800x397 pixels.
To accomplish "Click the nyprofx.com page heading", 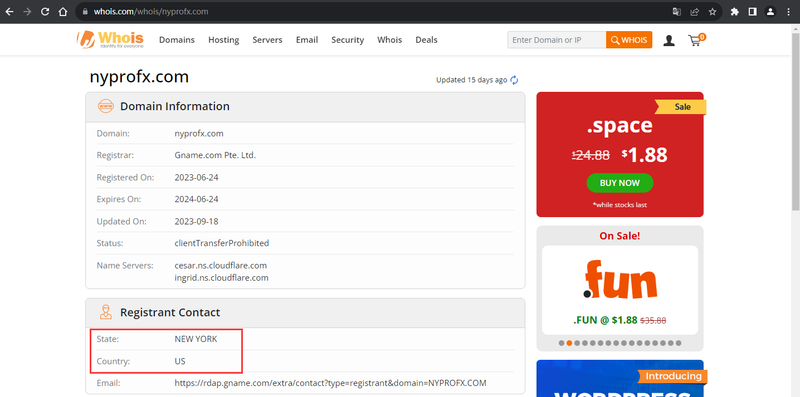I will point(139,77).
